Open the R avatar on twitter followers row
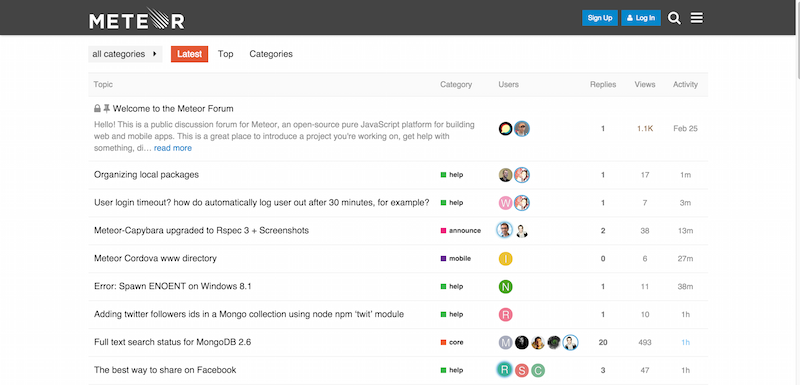Screen dimensions: 800x385 [505, 315]
